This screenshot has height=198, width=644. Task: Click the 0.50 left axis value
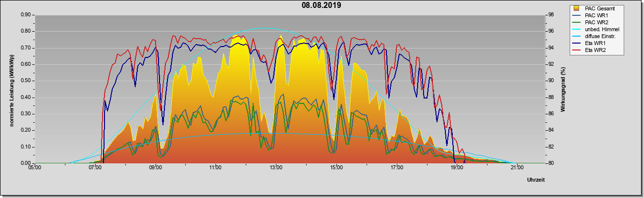pyautogui.click(x=26, y=81)
